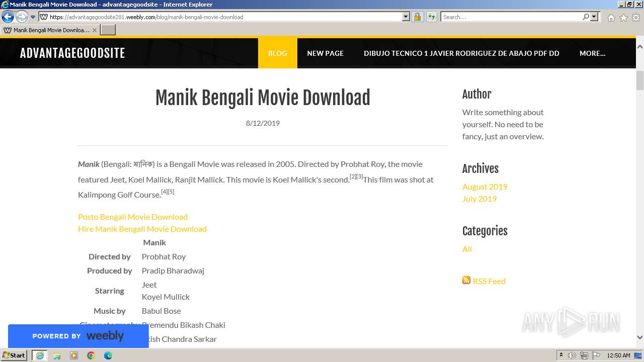644x362 pixels.
Task: Open the volume speaker tray icon
Action: (x=572, y=355)
